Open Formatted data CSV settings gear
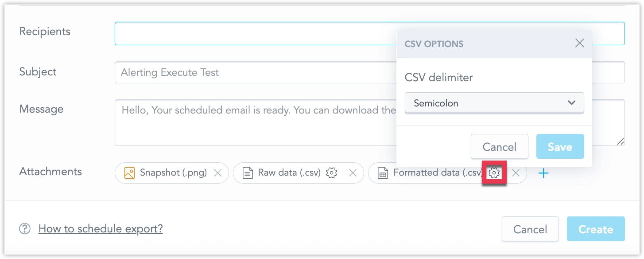Screen dimensions: 644x259 (494, 173)
